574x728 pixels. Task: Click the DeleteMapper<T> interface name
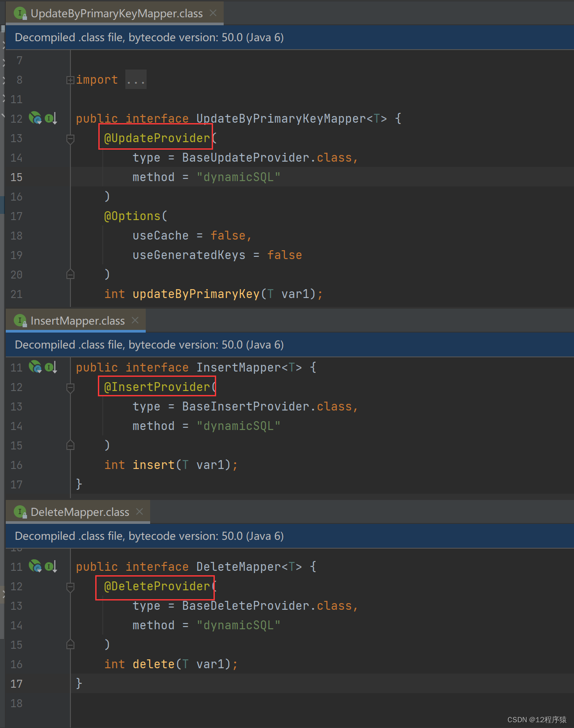tap(249, 567)
